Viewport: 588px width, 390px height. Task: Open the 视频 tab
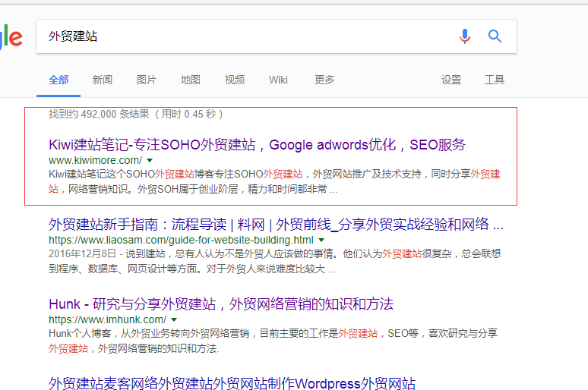[x=235, y=80]
